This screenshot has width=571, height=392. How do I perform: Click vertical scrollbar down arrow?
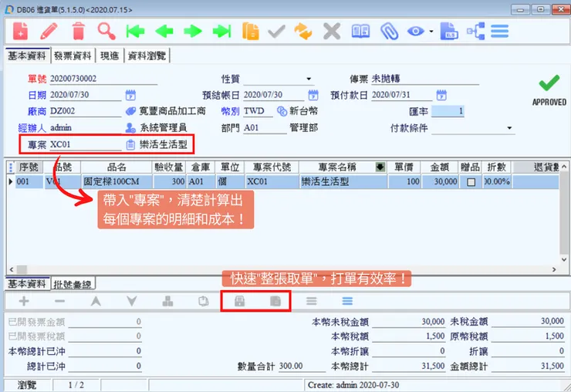tap(564, 259)
